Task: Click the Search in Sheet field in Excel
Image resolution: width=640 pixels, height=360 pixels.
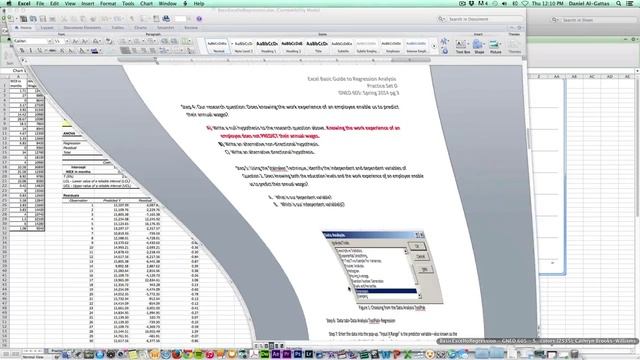Action: (594, 20)
